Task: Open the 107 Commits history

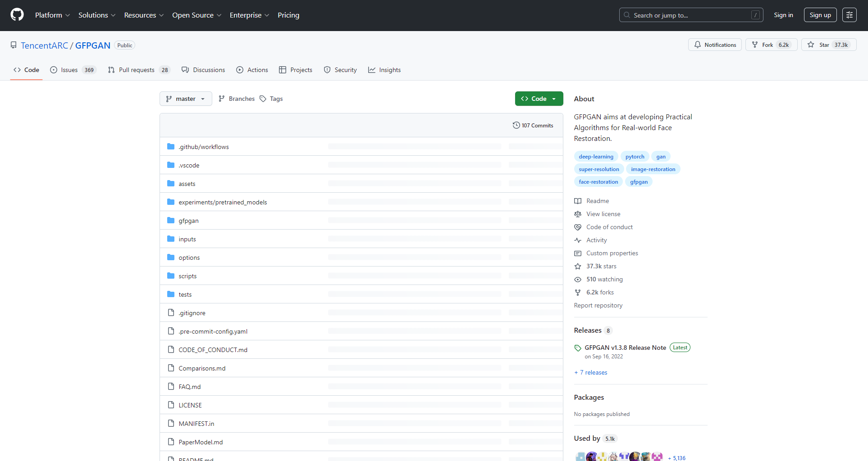Action: coord(533,126)
